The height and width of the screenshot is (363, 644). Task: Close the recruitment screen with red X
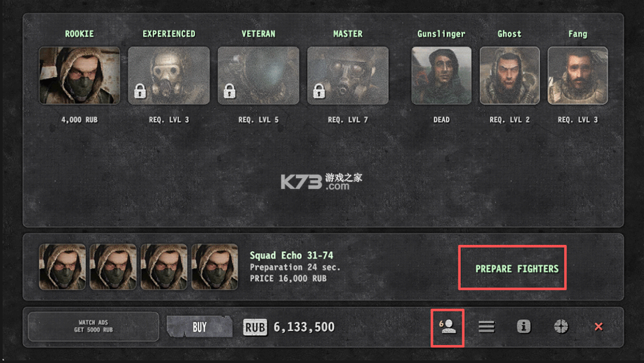click(x=599, y=326)
